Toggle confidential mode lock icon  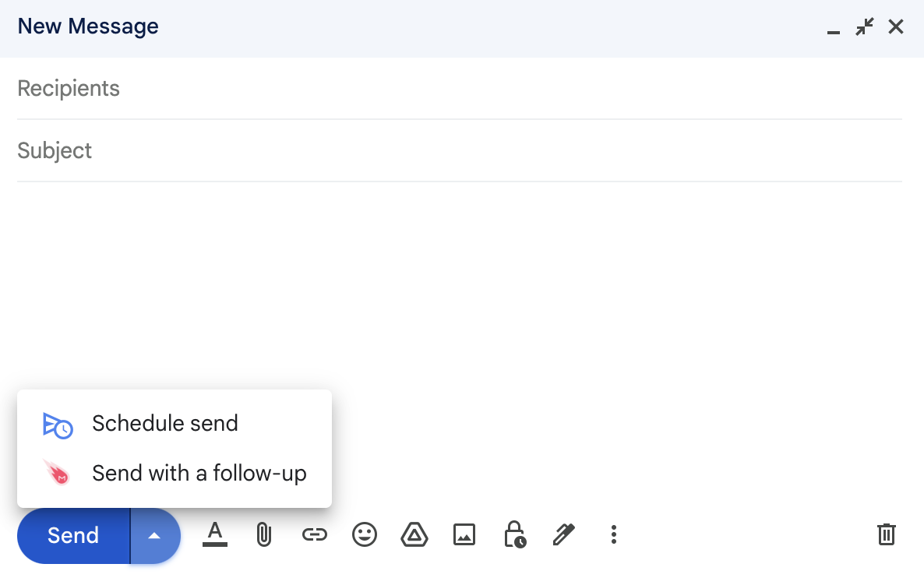tap(514, 534)
